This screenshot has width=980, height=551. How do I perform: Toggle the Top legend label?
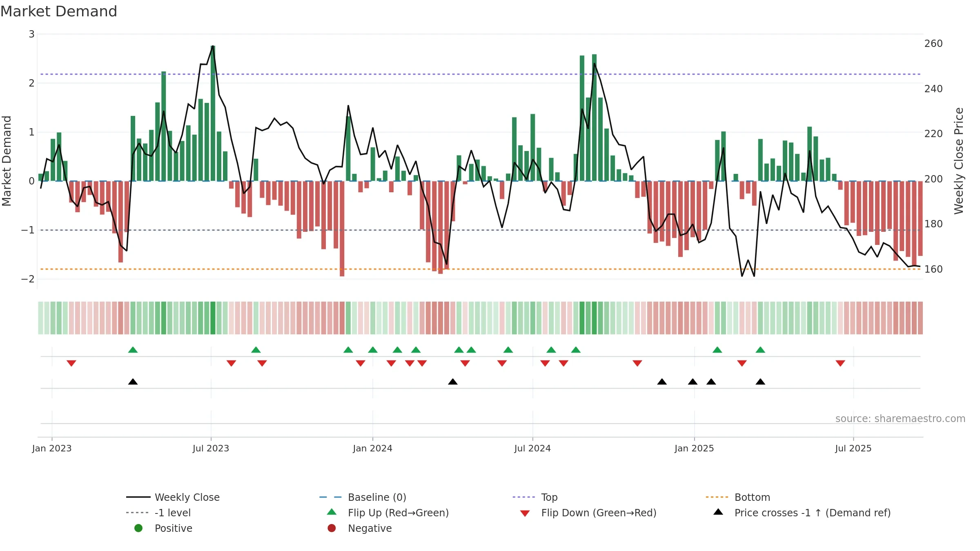tap(549, 497)
